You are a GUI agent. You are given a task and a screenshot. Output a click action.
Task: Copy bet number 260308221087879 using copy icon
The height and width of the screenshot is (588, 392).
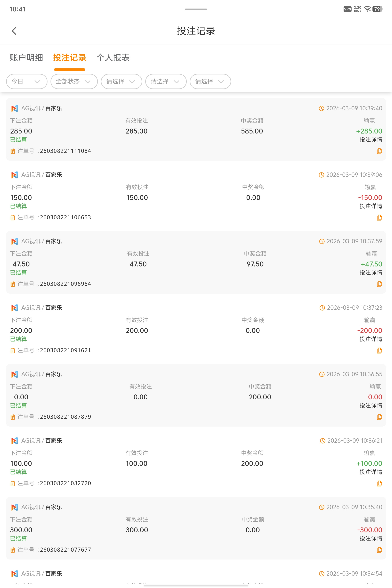pyautogui.click(x=379, y=417)
